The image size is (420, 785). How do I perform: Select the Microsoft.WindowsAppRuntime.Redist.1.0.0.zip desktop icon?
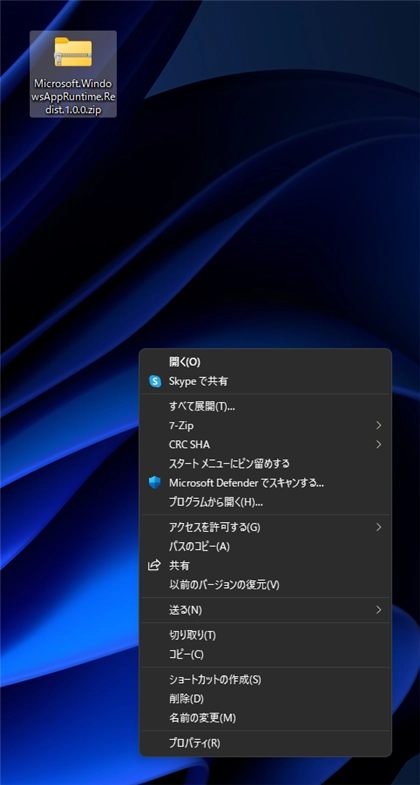[x=73, y=74]
